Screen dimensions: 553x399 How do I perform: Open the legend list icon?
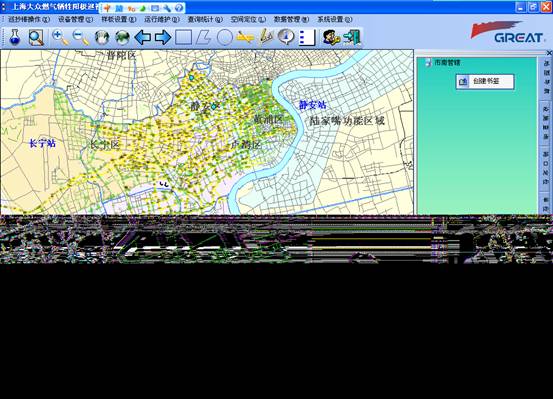[x=307, y=37]
